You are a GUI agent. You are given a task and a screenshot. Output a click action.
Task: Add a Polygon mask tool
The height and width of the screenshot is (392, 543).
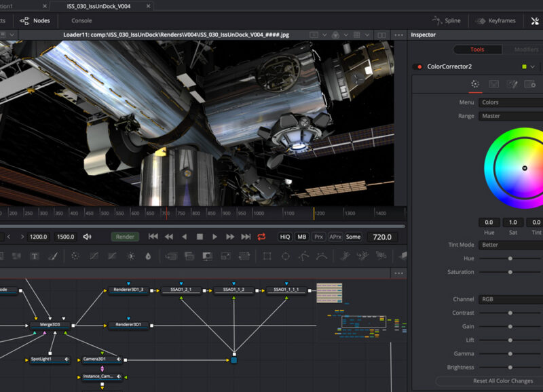(303, 256)
